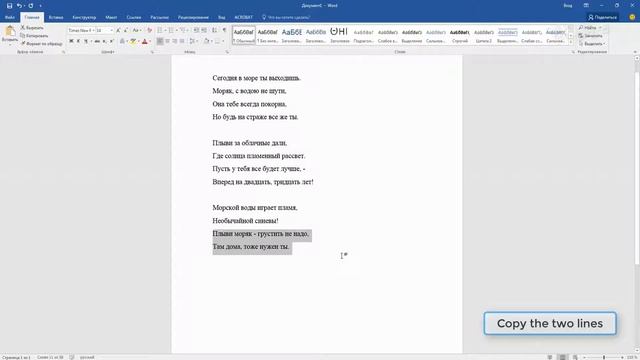This screenshot has height=360, width=640.
Task: Apply subscript formatting
Action: [x=104, y=41]
